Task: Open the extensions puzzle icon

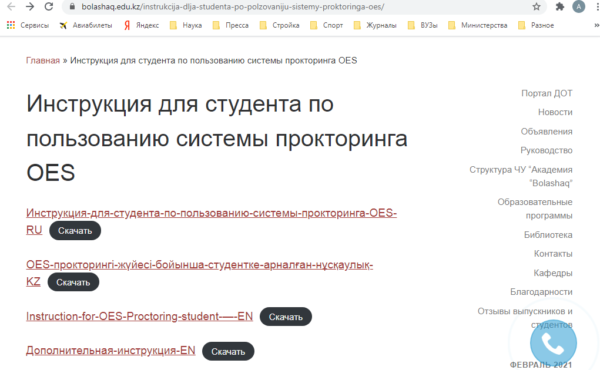Action: point(560,7)
